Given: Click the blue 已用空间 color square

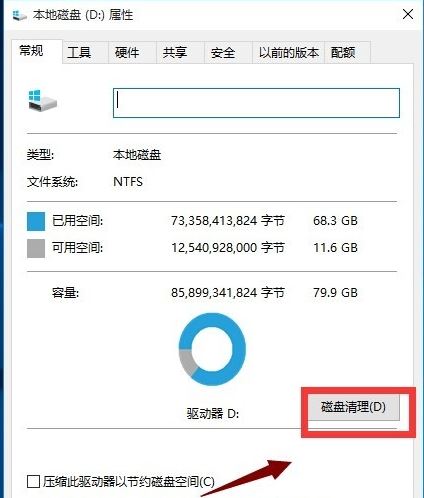Looking at the screenshot, I should pos(36,221).
